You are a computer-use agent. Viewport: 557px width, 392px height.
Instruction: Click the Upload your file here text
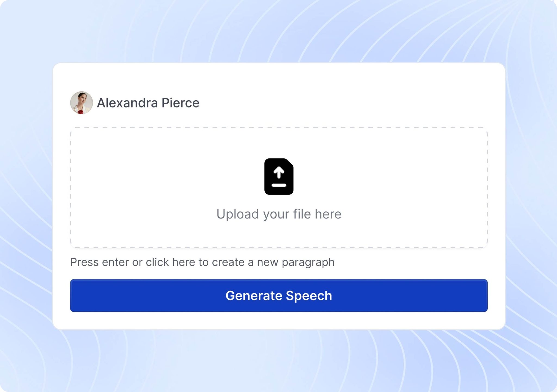tap(278, 214)
